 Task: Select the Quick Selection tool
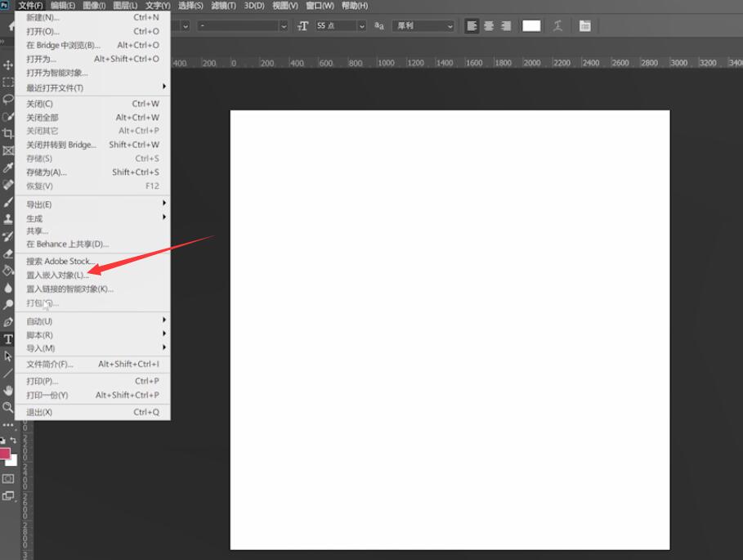8,116
